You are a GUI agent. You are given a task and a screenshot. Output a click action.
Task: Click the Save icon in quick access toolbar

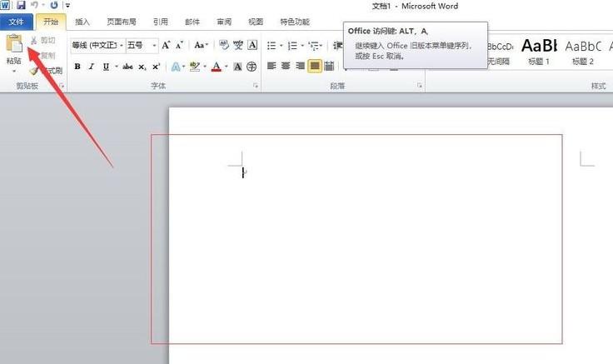tap(21, 5)
